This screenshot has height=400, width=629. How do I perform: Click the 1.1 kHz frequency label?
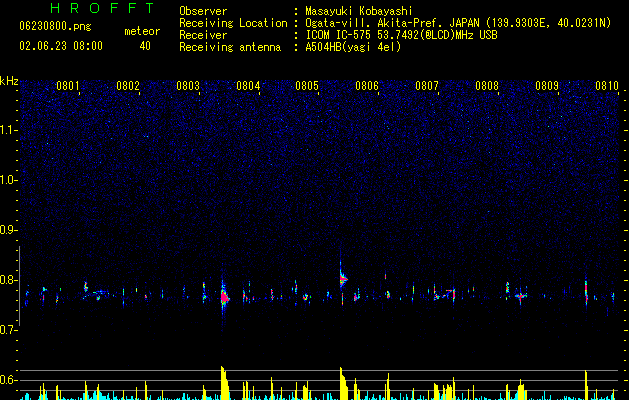click(9, 130)
